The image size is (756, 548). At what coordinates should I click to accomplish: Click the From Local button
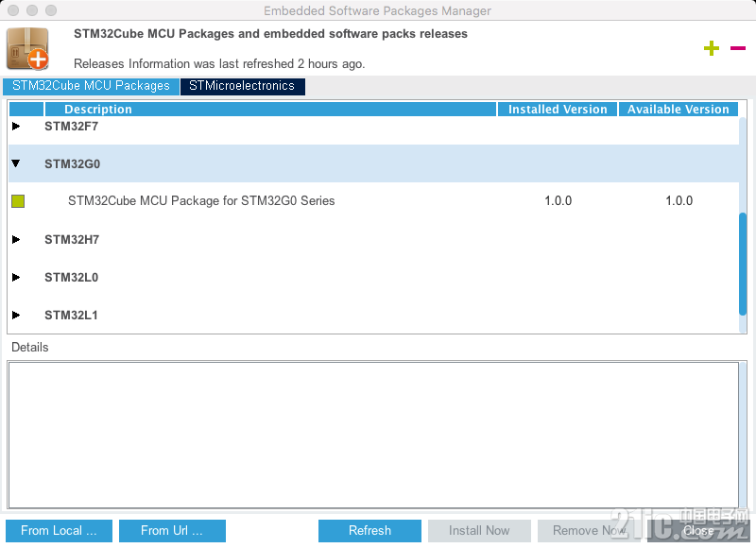(59, 531)
